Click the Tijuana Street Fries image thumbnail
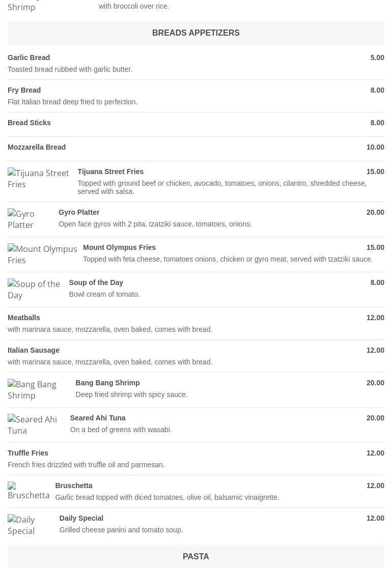 tap(39, 179)
